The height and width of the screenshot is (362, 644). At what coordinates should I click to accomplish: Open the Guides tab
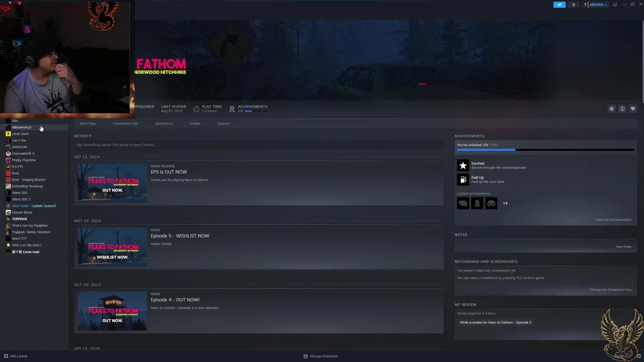(195, 123)
